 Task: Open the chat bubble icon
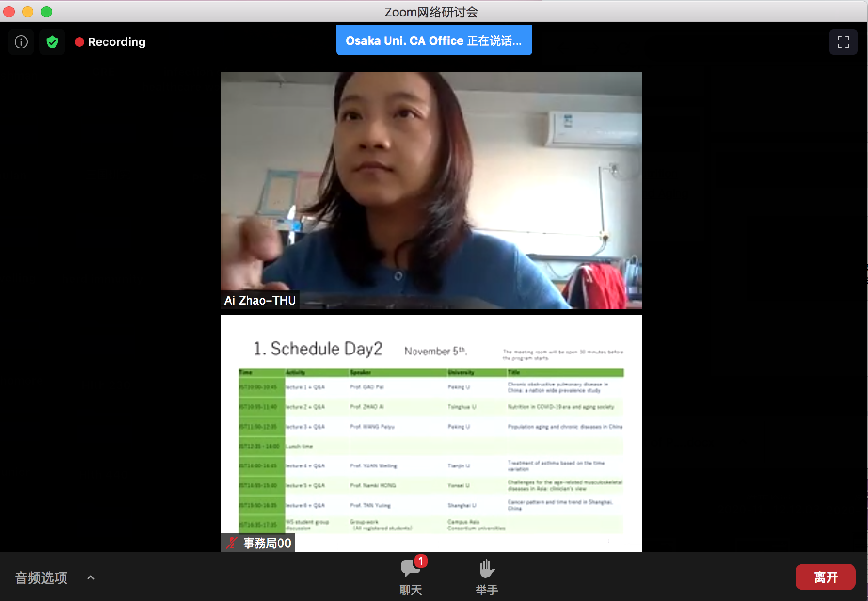coord(410,569)
